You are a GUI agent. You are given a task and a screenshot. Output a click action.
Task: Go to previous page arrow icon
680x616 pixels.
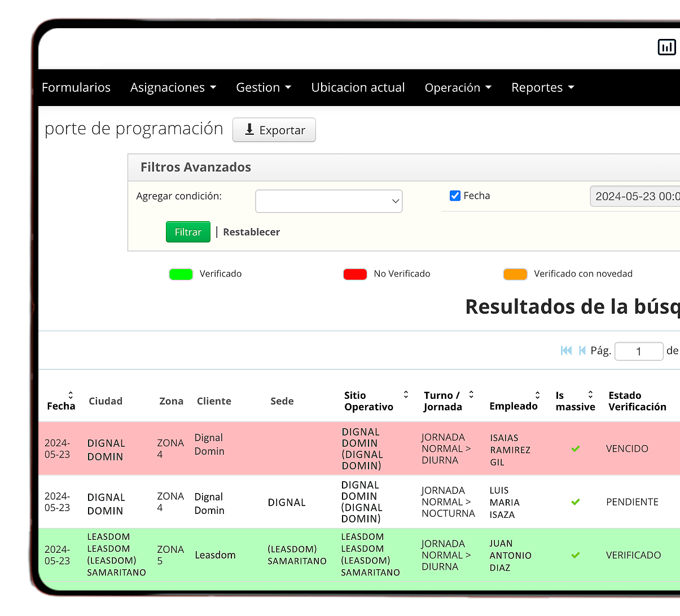(x=582, y=351)
